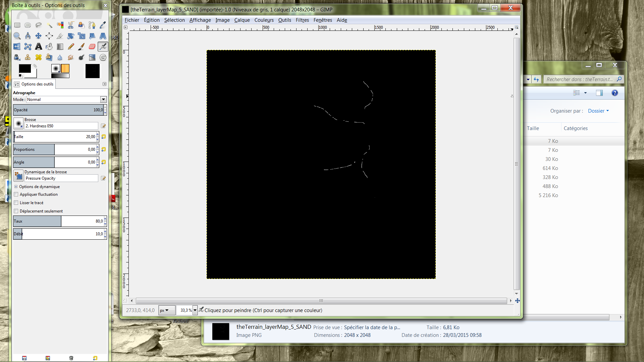Enable the Appliquer fluctuation checkbox
The height and width of the screenshot is (362, 644).
pyautogui.click(x=16, y=194)
